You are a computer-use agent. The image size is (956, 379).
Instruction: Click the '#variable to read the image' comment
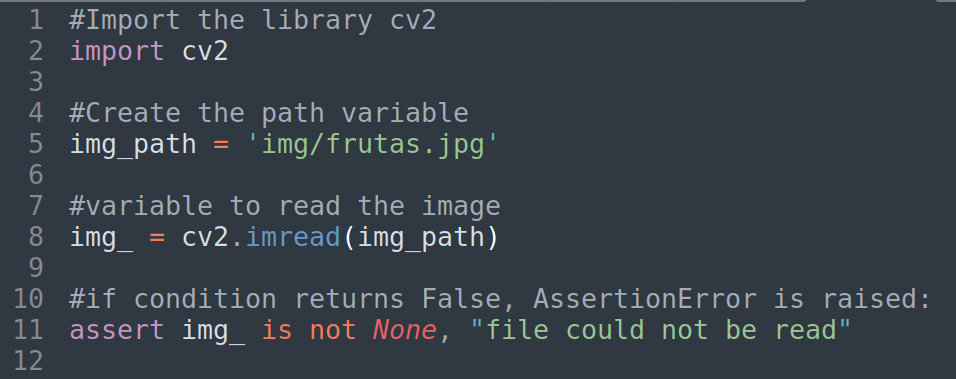[285, 206]
